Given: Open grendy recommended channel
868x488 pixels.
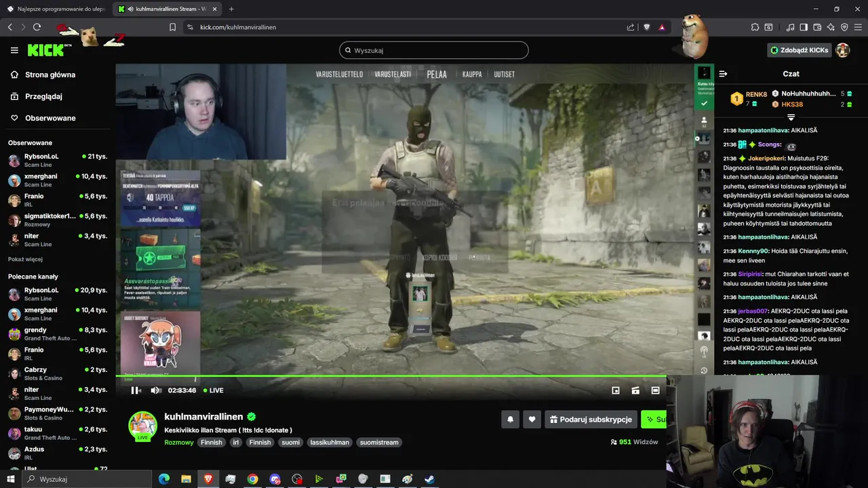Looking at the screenshot, I should tap(58, 333).
